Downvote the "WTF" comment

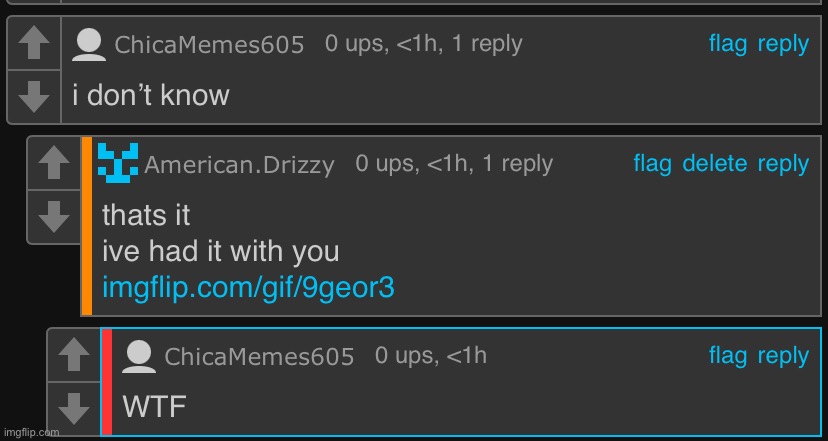(x=73, y=409)
